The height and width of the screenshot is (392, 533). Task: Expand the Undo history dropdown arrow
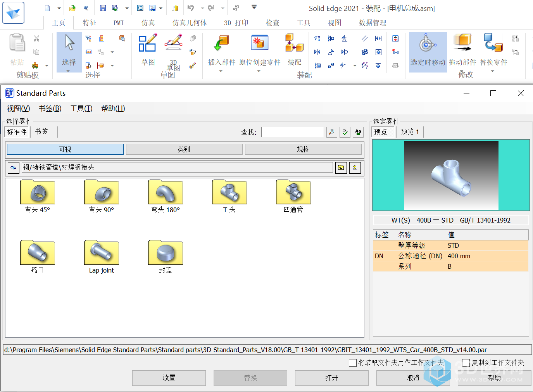coord(202,8)
